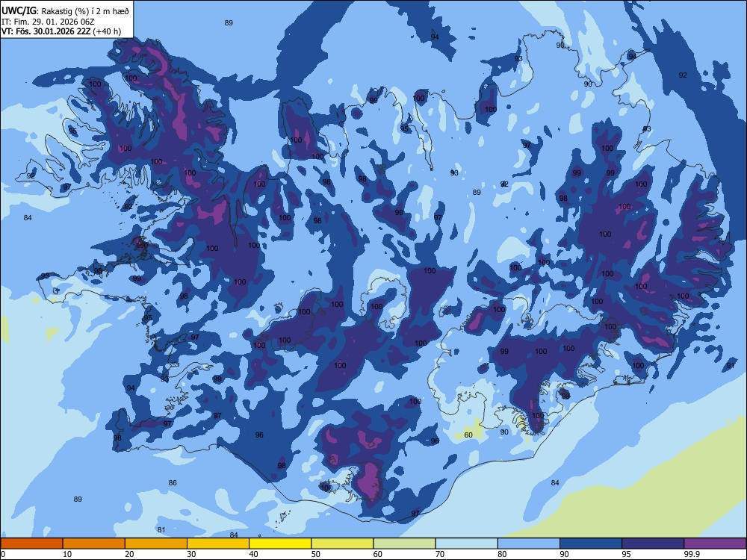This screenshot has height=560, width=747.
Task: Click the '60' humidity value on the map
Action: pos(468,435)
